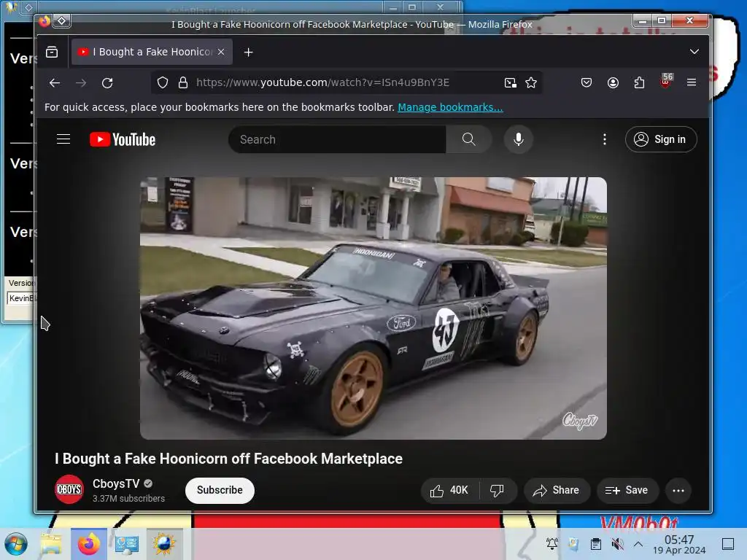Like the video with 40K thumbs up
The height and width of the screenshot is (560, 747).
(x=449, y=491)
